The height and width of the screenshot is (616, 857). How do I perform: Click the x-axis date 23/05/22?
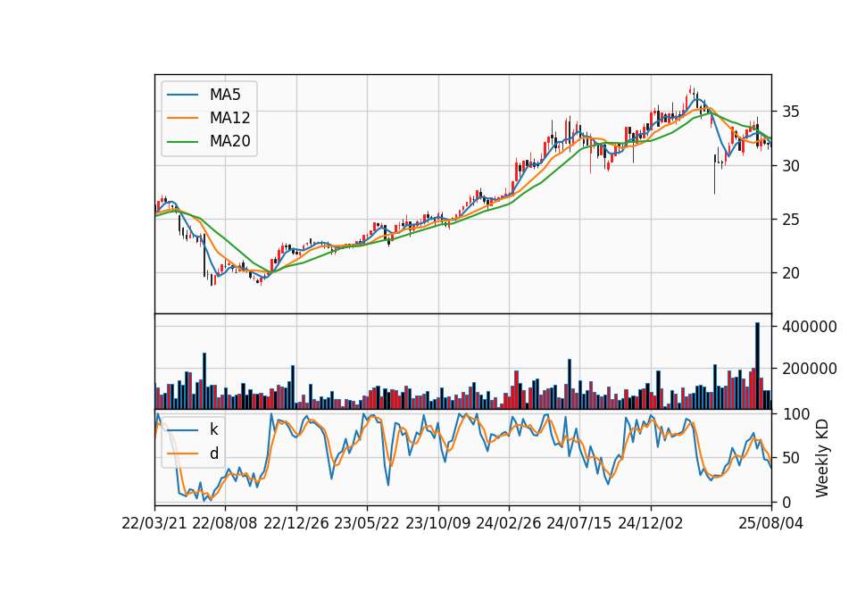(367, 523)
